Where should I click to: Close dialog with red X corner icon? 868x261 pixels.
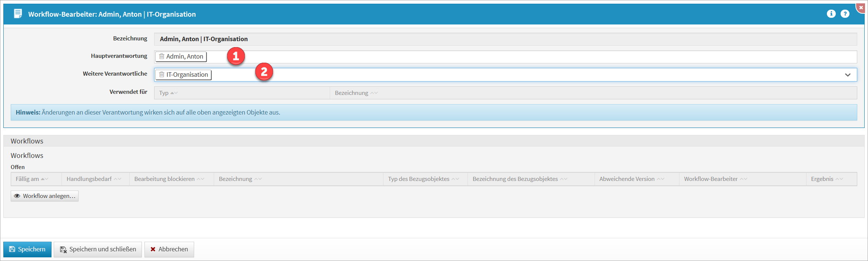[x=861, y=7]
